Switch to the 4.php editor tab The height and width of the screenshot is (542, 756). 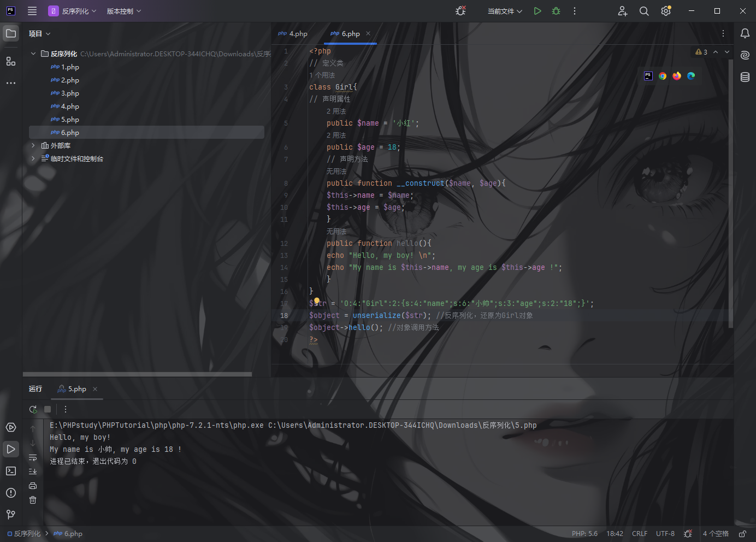pos(293,34)
